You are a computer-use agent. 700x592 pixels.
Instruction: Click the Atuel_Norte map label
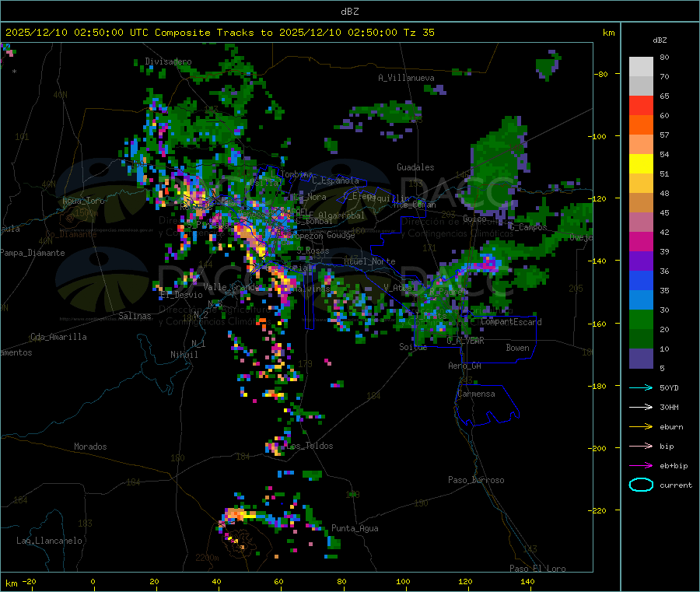369,261
